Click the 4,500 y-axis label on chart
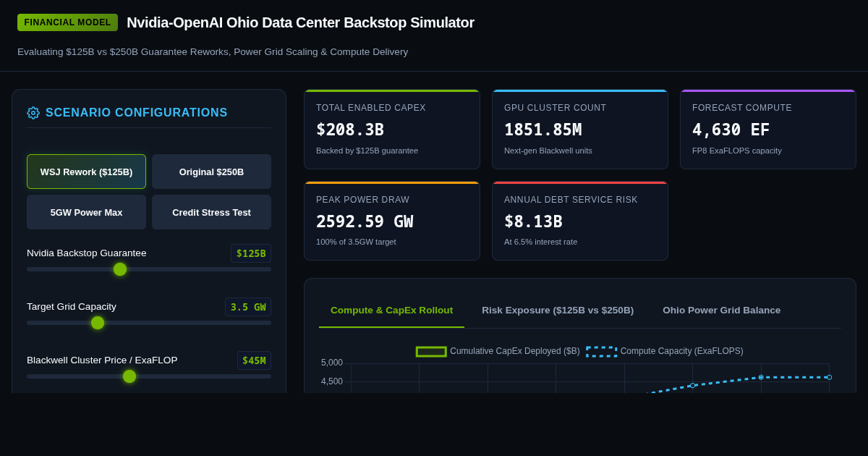868x456 pixels. 332,381
